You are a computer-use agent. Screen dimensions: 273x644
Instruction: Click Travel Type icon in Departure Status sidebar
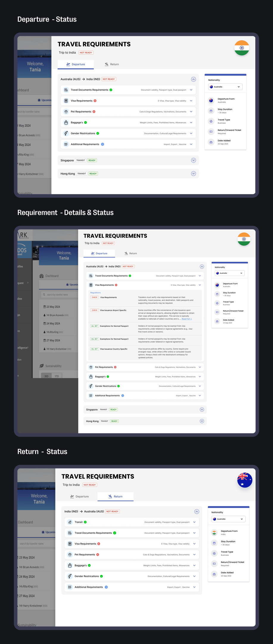pos(211,121)
